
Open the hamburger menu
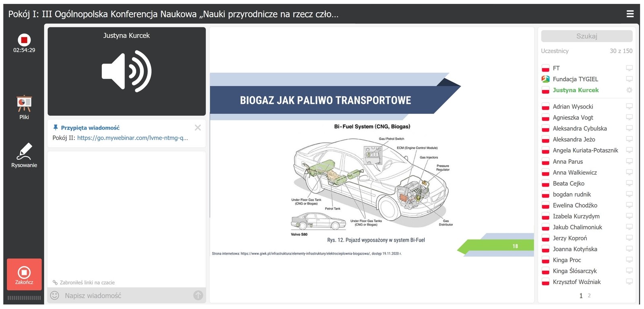[630, 14]
